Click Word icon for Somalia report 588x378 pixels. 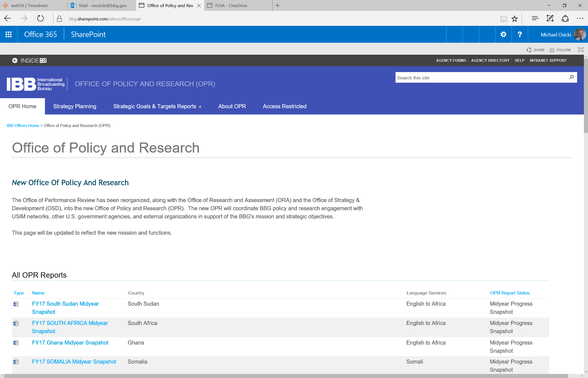click(x=16, y=362)
